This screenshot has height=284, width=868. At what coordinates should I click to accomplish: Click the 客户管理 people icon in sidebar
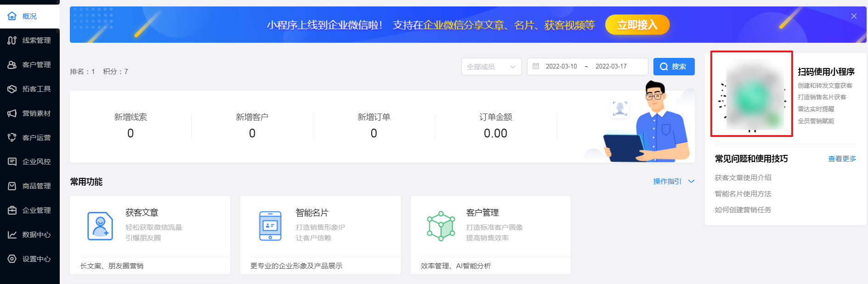12,65
